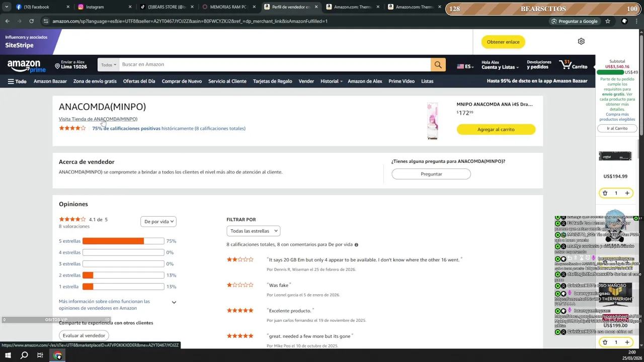Open Prime Video nav item
Viewport: 644px width, 362px height.
tap(401, 81)
